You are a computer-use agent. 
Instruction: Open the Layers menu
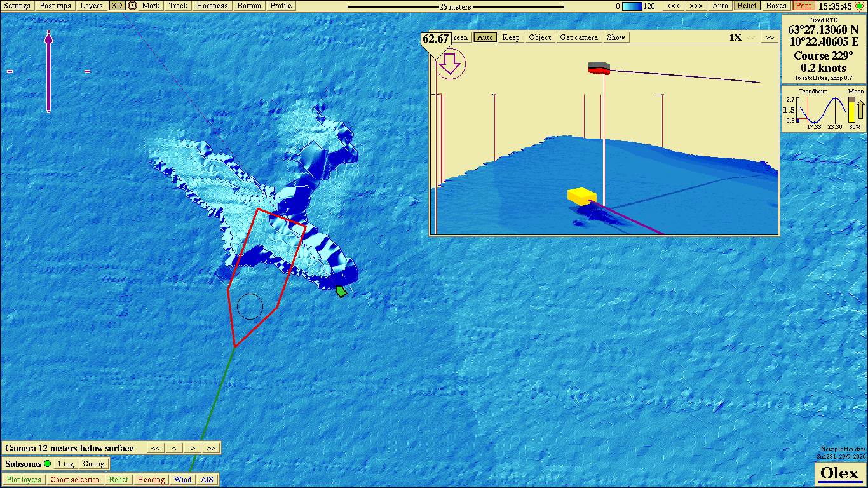click(x=92, y=6)
